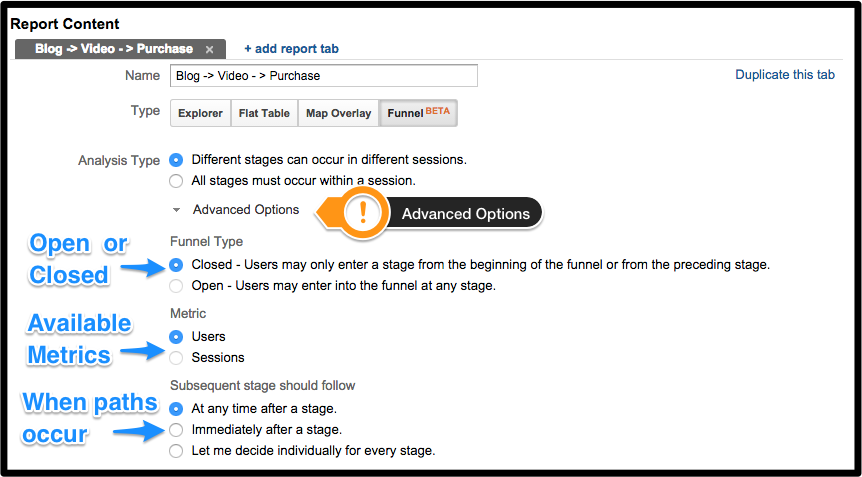
Task: Switch to Map Overlay type
Action: (x=339, y=113)
